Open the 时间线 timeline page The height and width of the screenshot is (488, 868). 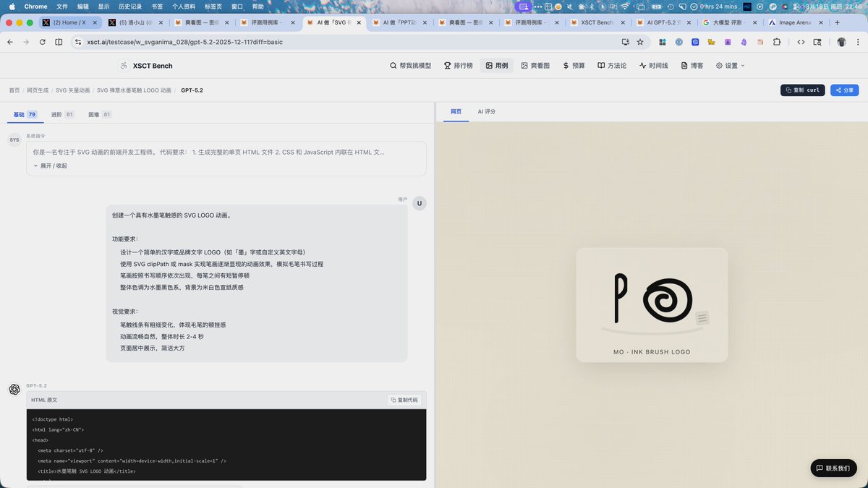(653, 65)
